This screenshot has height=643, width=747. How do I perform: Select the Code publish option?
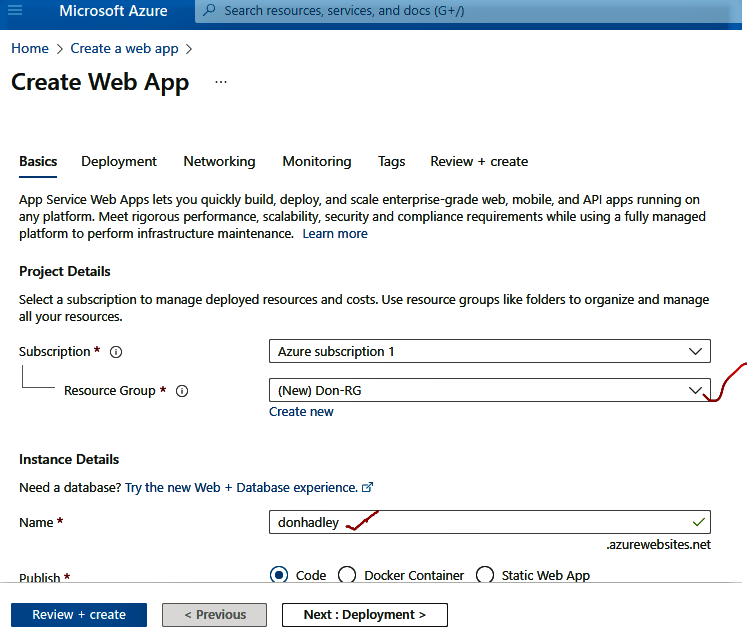point(279,575)
